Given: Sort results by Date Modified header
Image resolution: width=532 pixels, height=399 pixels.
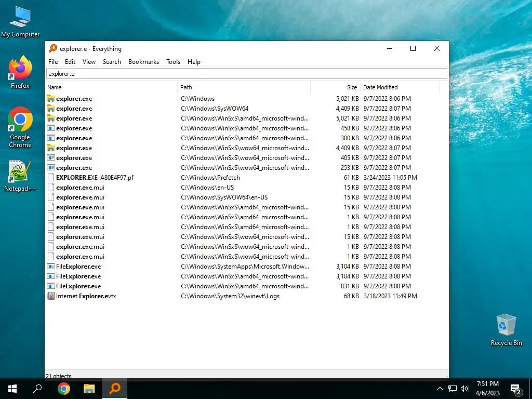Looking at the screenshot, I should [400, 87].
